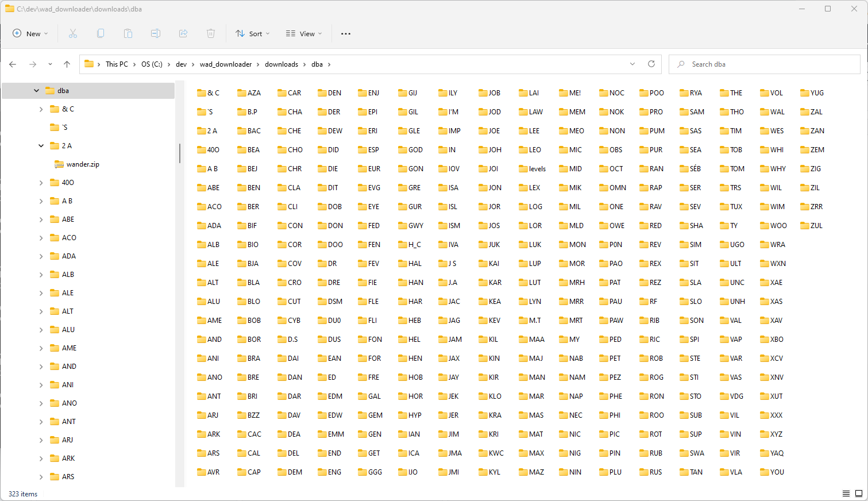Select 'S in navigation tree
The height and width of the screenshot is (501, 868).
click(59, 128)
